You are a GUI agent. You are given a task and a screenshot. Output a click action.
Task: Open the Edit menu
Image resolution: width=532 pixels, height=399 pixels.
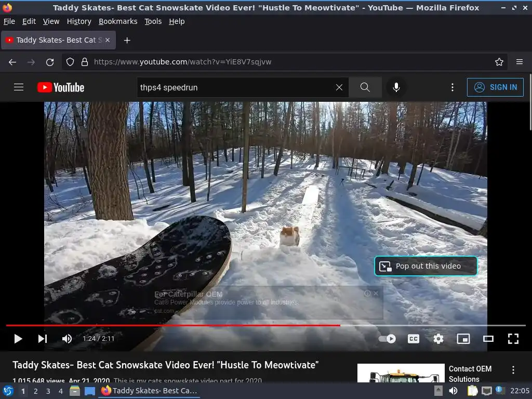pos(29,21)
